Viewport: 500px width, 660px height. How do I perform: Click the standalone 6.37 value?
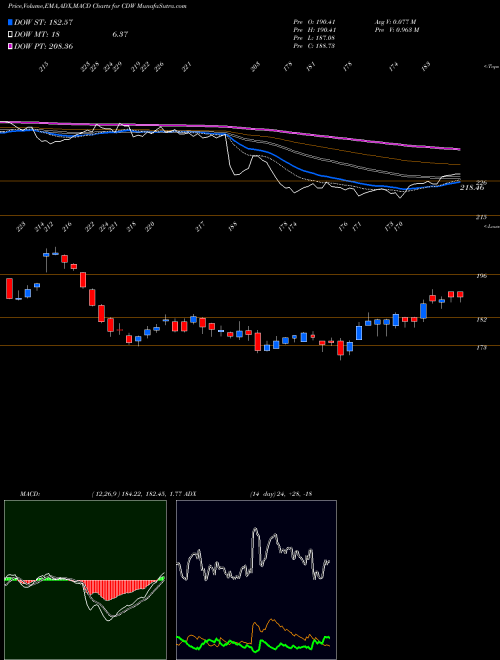(120, 34)
